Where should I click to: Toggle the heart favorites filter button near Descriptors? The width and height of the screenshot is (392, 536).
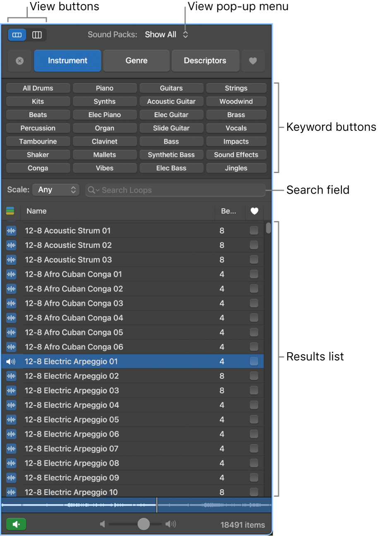[x=253, y=60]
